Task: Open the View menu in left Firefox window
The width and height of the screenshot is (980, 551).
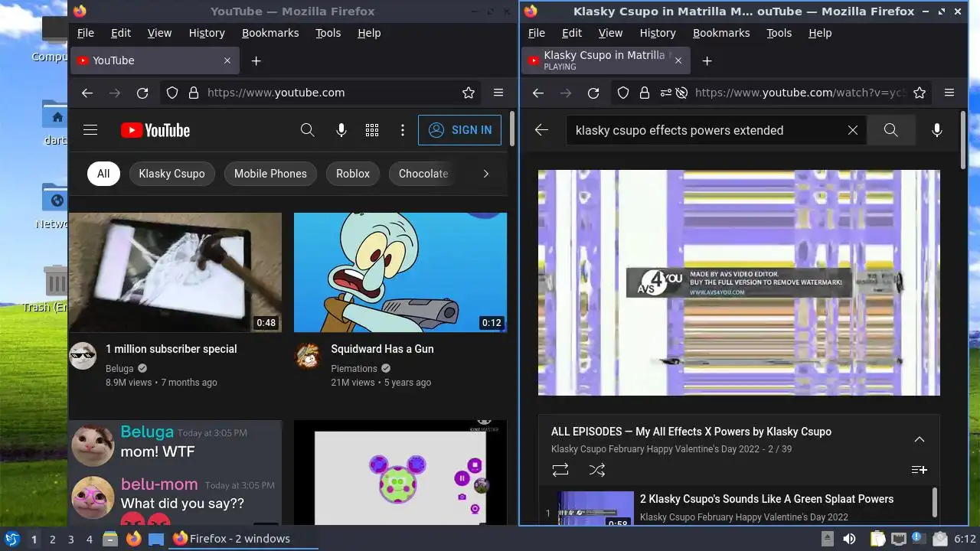Action: (x=159, y=33)
